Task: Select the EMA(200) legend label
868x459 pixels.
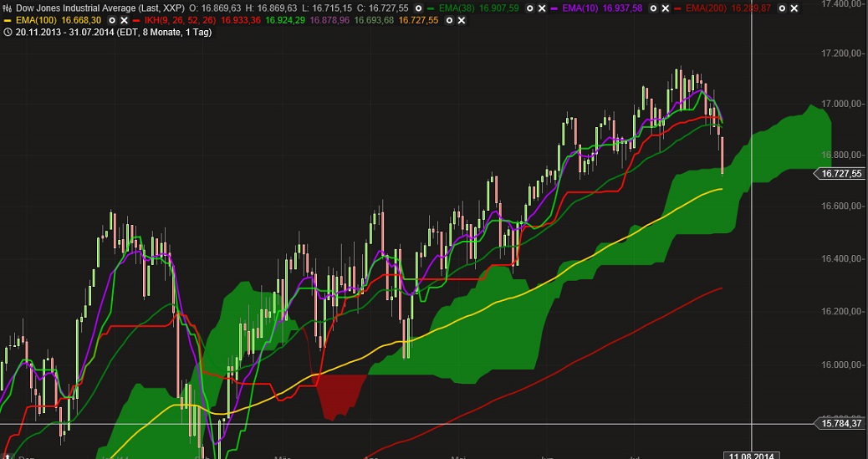Action: pyautogui.click(x=707, y=8)
